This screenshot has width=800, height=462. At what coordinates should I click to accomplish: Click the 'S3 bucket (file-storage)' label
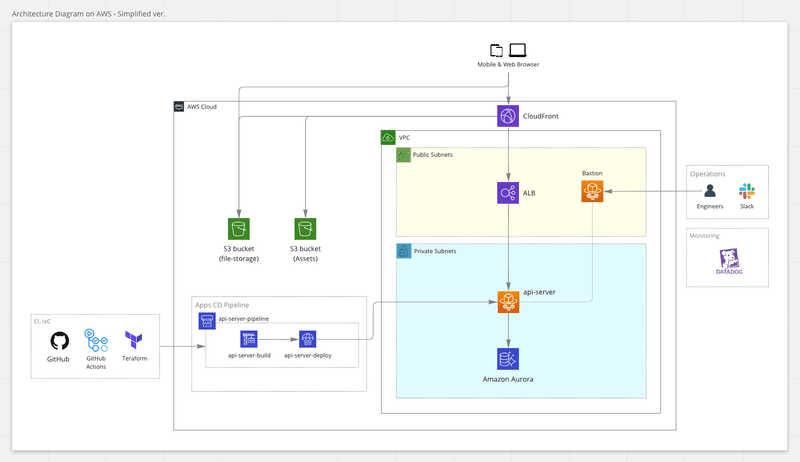(x=239, y=253)
